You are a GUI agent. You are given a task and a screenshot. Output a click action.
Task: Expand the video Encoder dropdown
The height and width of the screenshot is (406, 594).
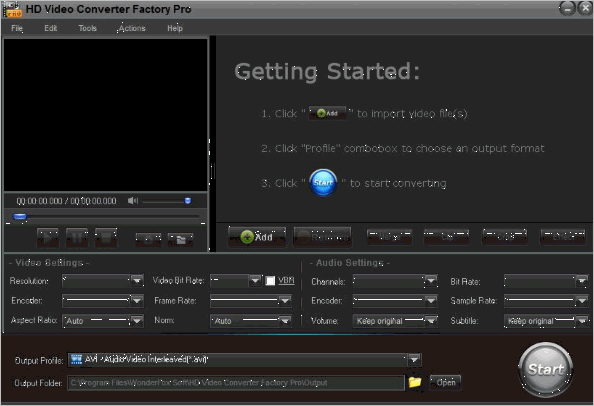tap(137, 301)
